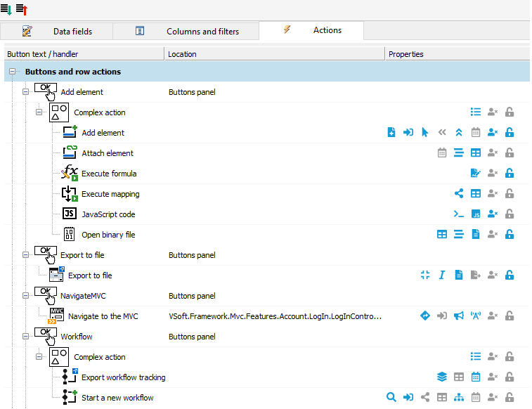
Task: Open the Columns and filters tab
Action: coord(186,31)
